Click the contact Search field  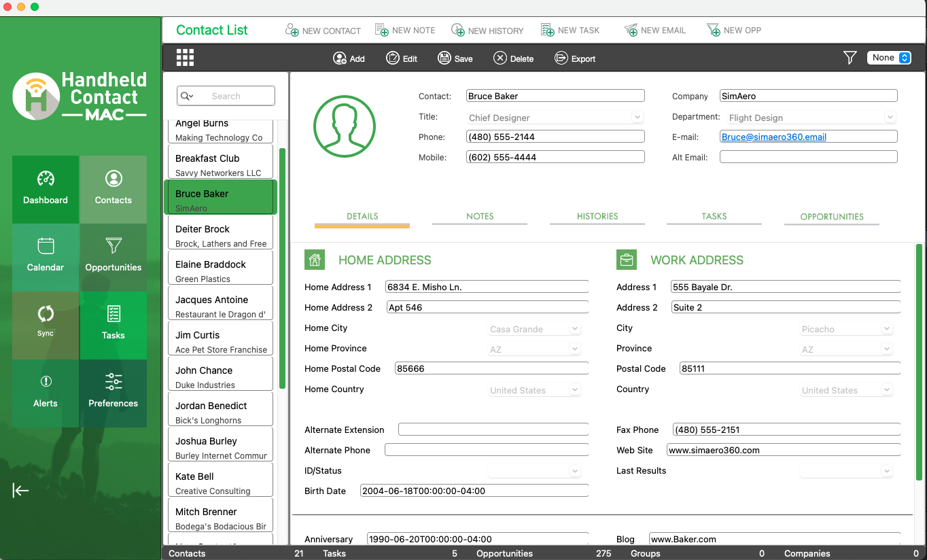(226, 97)
